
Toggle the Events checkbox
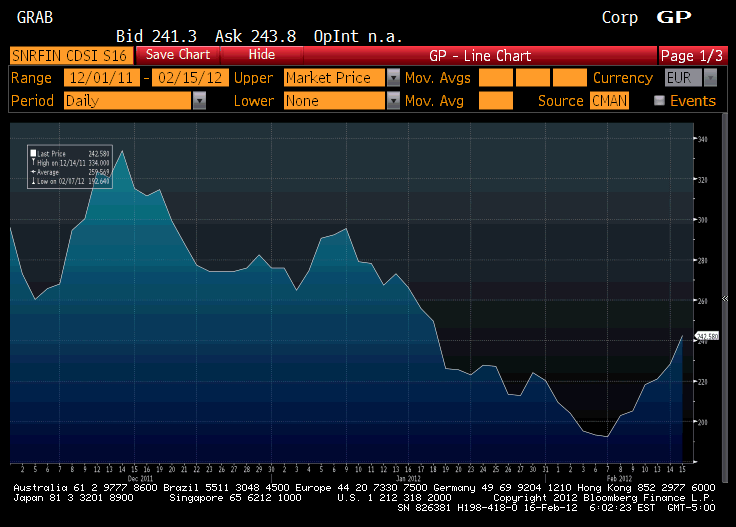[x=659, y=100]
